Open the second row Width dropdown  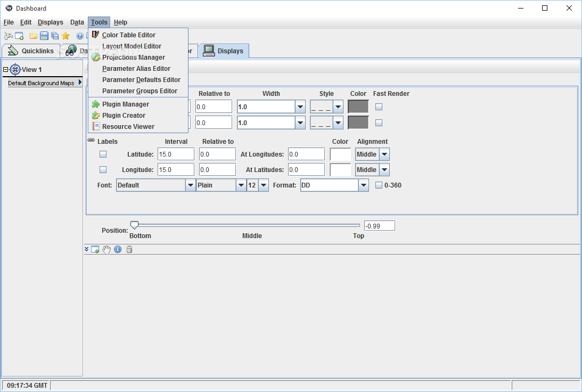point(300,123)
